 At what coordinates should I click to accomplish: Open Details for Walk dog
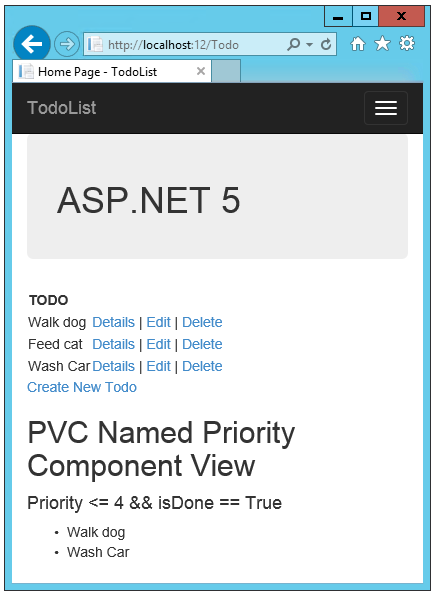(113, 322)
